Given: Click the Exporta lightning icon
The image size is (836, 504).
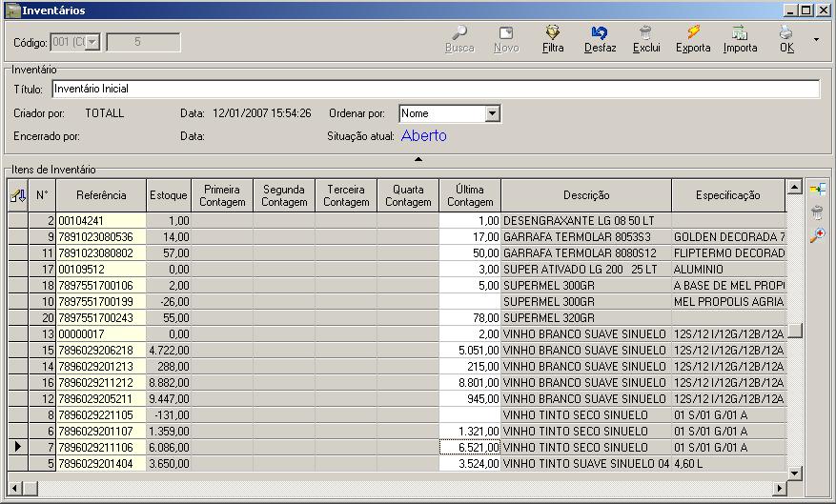Looking at the screenshot, I should [x=693, y=33].
